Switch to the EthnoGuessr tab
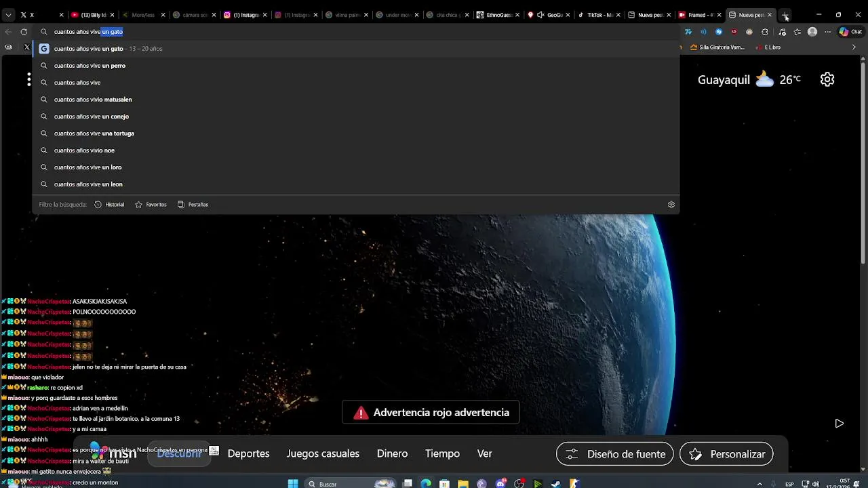The image size is (868, 488). pos(497,15)
